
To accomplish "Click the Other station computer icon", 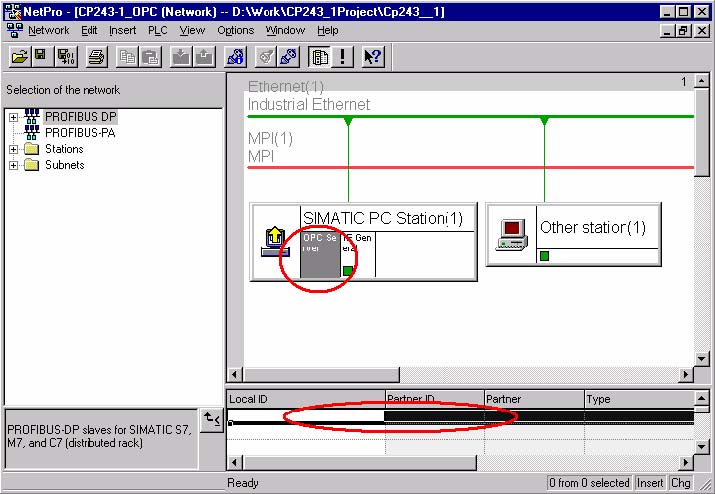I will (512, 235).
